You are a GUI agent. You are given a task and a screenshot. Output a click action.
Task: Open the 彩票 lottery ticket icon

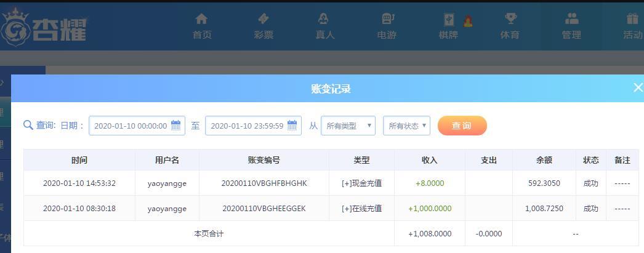(x=264, y=19)
